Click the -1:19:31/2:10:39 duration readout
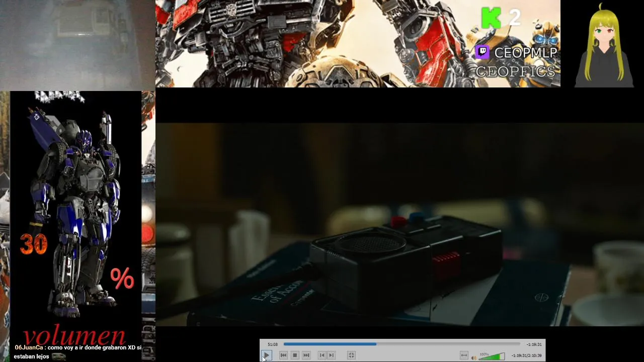Screen dimensions: 644x362 click(x=526, y=355)
